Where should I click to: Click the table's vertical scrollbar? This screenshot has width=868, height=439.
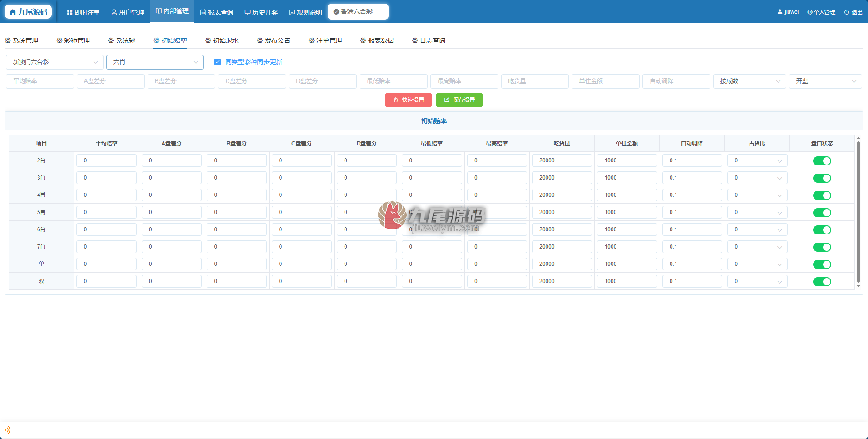point(858,212)
